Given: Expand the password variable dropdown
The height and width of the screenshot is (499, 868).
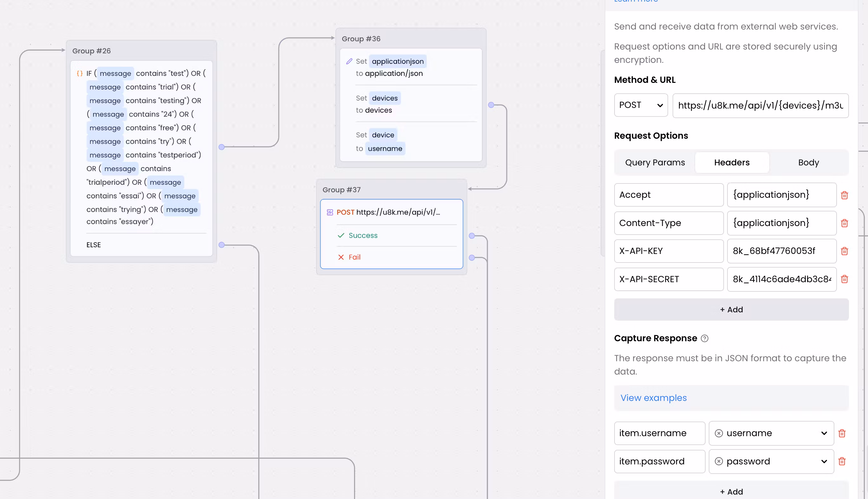Looking at the screenshot, I should tap(824, 461).
